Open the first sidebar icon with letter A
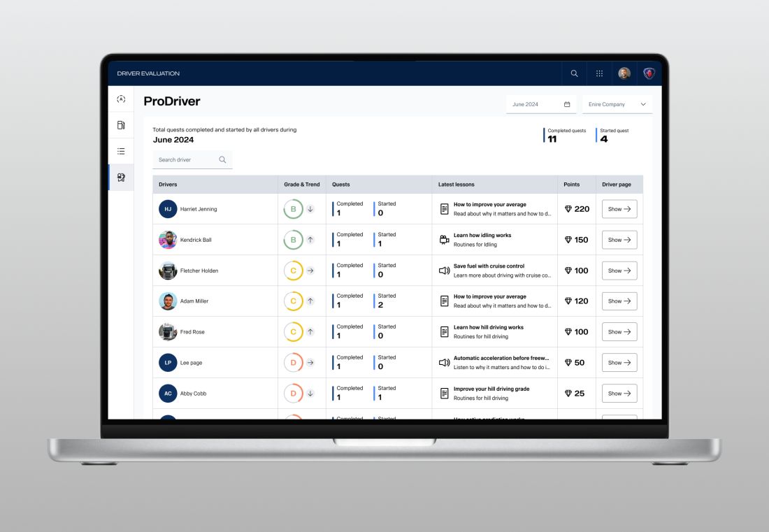Screen dimensions: 769x532 point(121,99)
